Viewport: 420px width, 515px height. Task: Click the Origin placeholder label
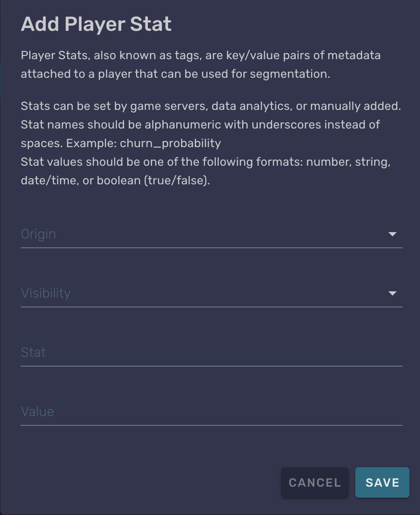[38, 234]
